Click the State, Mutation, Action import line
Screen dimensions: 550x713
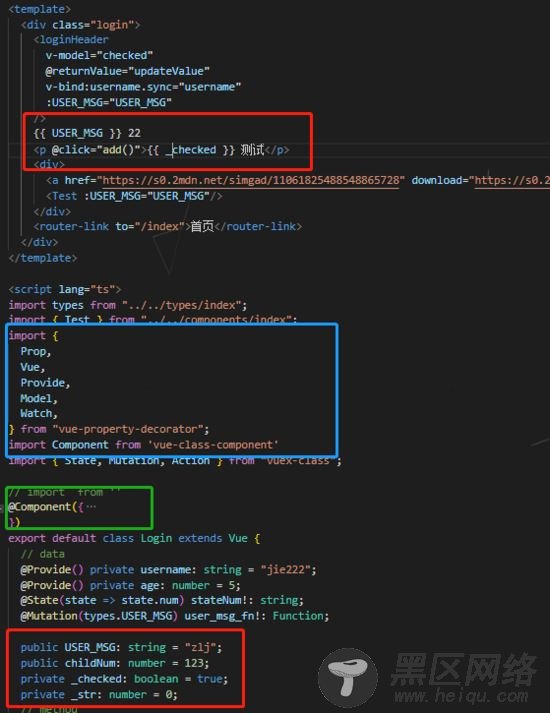[x=175, y=461]
